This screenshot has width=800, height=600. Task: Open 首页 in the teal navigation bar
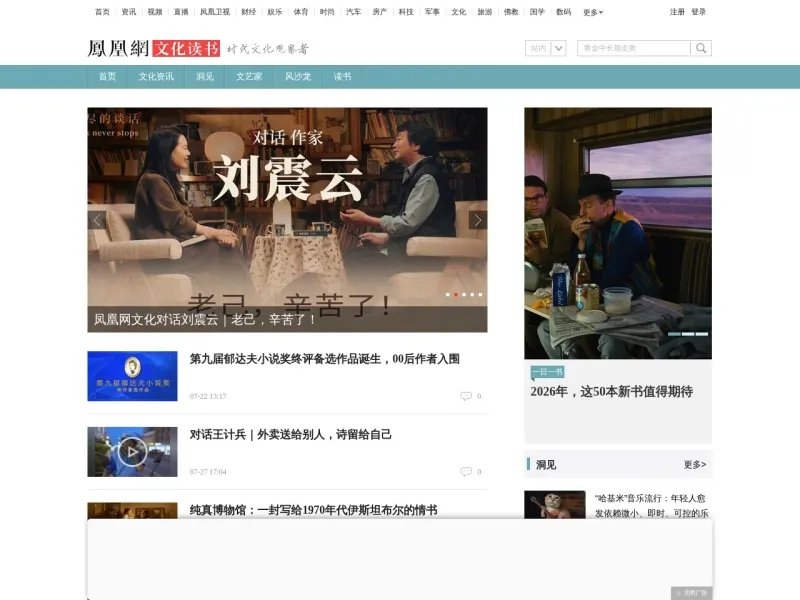click(x=107, y=77)
